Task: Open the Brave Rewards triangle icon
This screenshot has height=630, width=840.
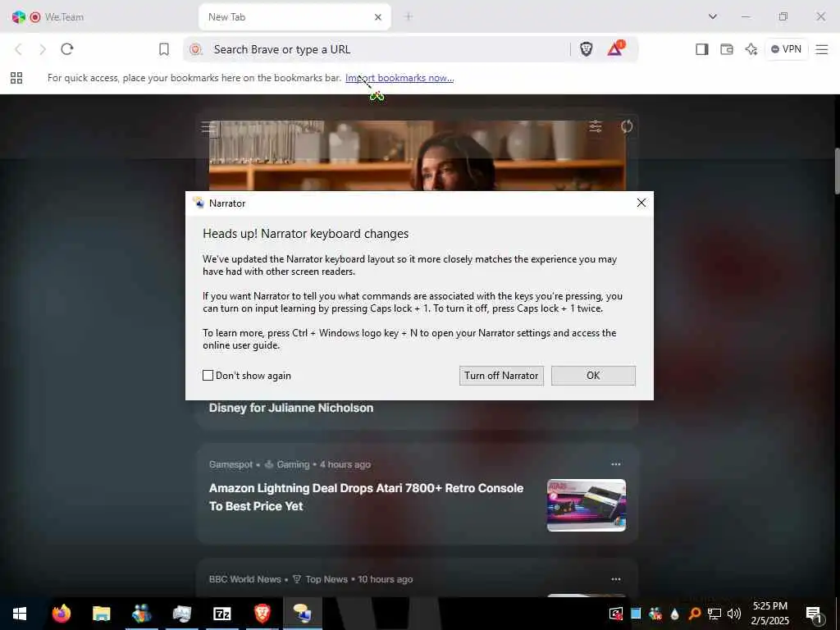Action: 615,48
